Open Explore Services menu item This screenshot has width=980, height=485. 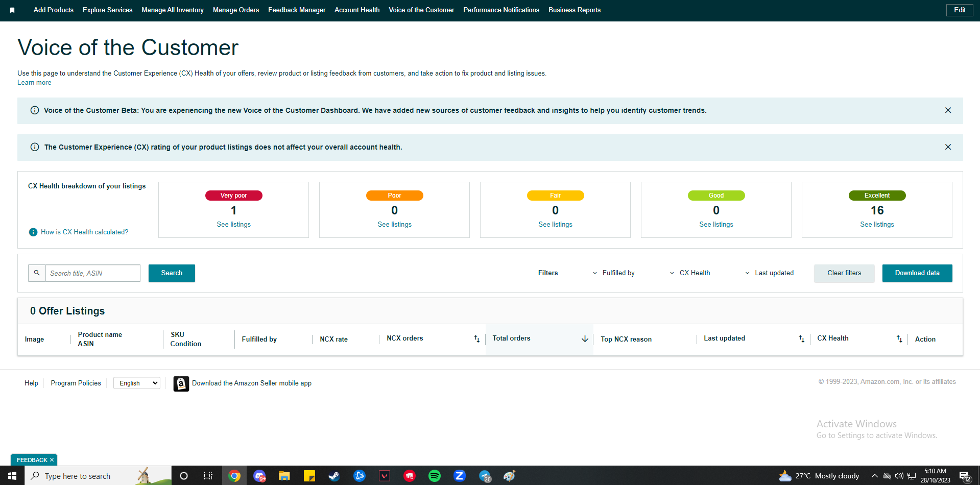[x=108, y=10]
